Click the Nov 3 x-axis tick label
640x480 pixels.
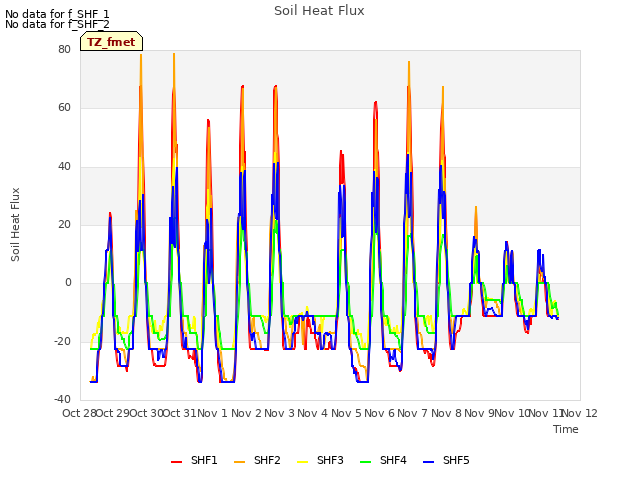pos(280,413)
